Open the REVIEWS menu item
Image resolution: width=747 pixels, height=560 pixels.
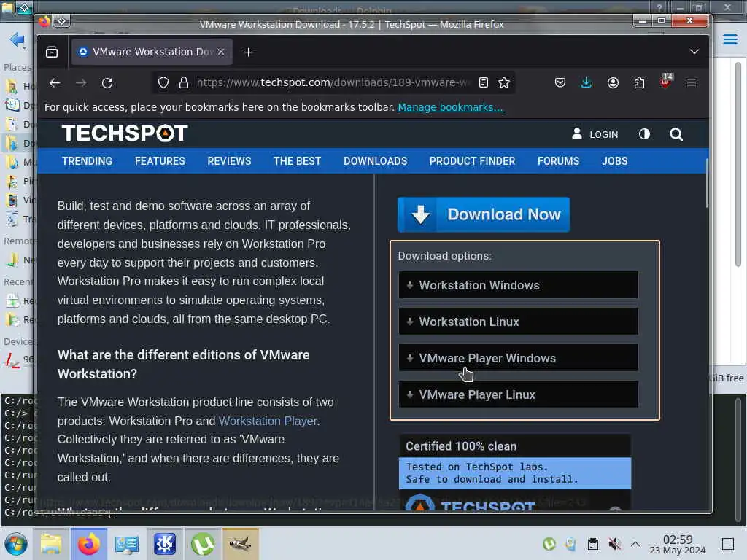point(229,161)
